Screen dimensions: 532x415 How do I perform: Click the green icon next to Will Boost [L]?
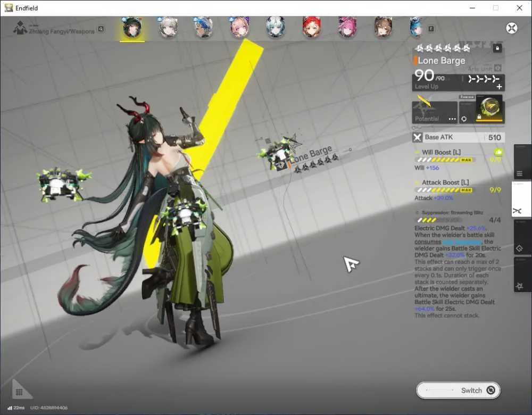pos(498,152)
